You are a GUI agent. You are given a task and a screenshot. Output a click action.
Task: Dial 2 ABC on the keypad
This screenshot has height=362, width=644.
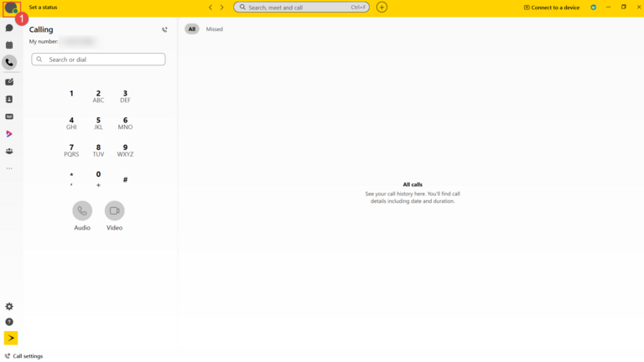(x=98, y=96)
